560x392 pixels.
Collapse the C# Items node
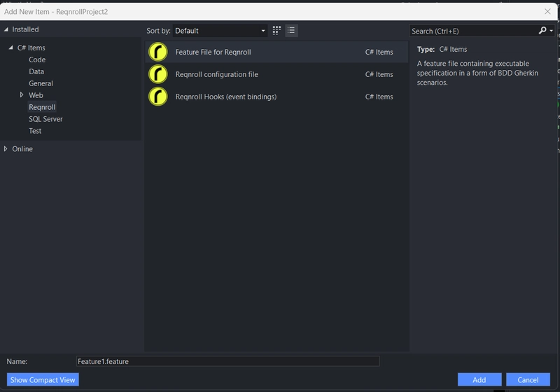click(x=11, y=48)
